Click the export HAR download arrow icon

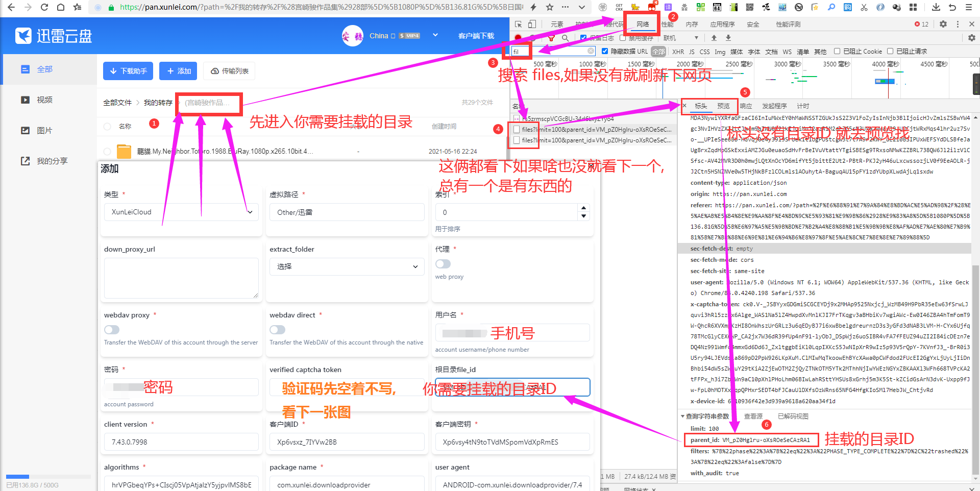pyautogui.click(x=728, y=38)
